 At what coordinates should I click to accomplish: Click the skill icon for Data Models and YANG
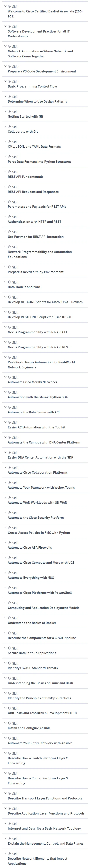tap(9, 282)
